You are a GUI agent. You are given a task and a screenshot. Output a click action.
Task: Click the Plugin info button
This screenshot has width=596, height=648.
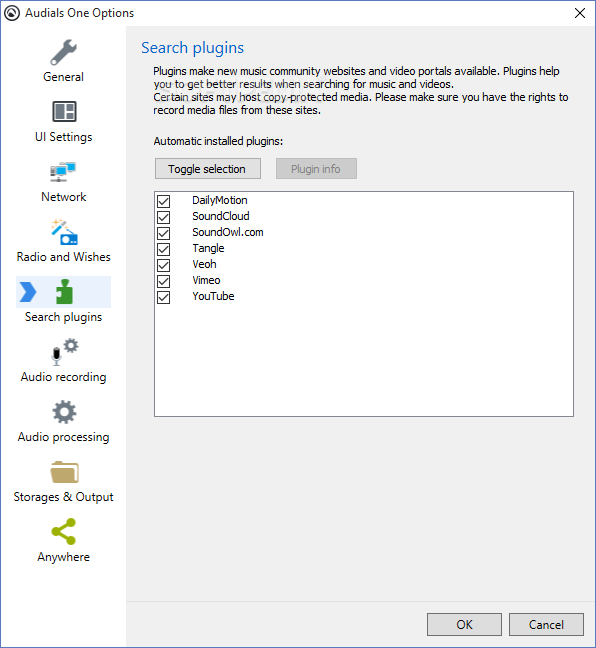click(316, 169)
